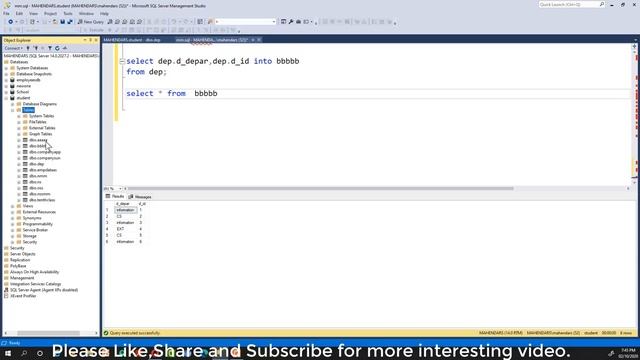The image size is (640, 360).
Task: Open the Tools menu
Action: coord(68,13)
